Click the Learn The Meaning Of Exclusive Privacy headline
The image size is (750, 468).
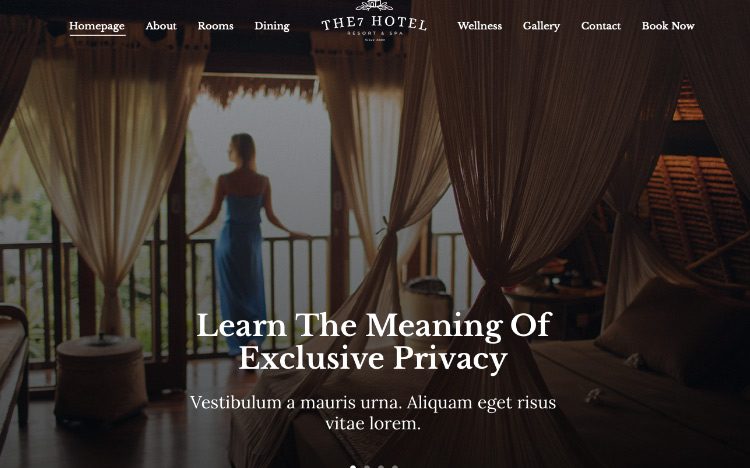374,342
